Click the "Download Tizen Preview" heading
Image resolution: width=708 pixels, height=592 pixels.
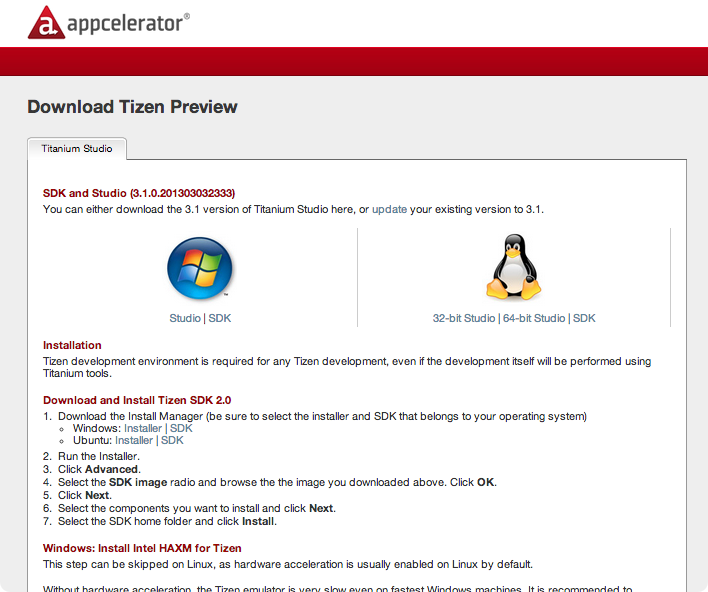coord(132,107)
